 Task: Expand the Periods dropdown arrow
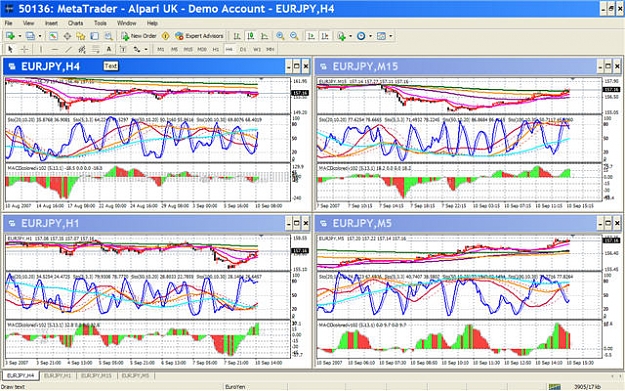click(x=370, y=36)
